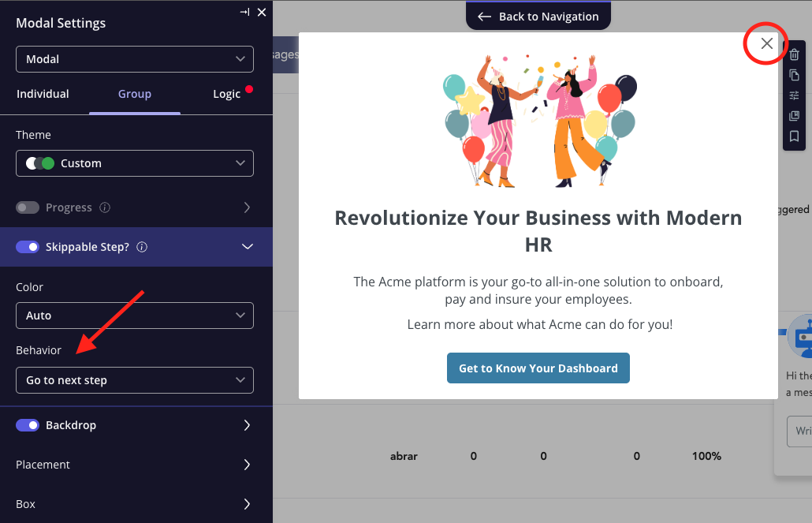The width and height of the screenshot is (812, 523).
Task: Click the Custom theme color swatch circles
Action: pos(40,163)
